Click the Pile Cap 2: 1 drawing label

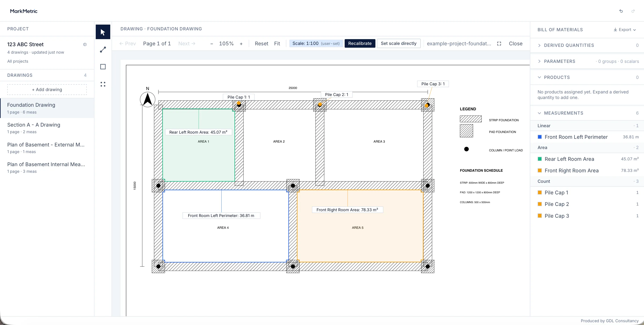pos(337,95)
